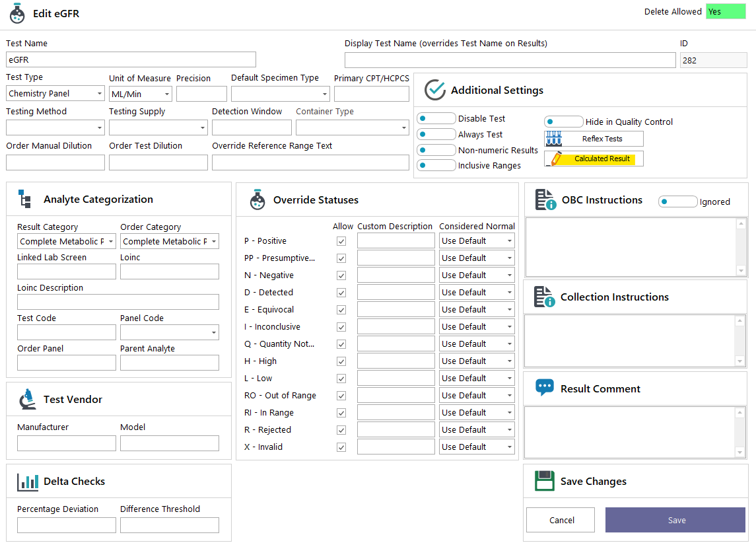
Task: Click the Calculated Result pencil icon
Action: 556,159
